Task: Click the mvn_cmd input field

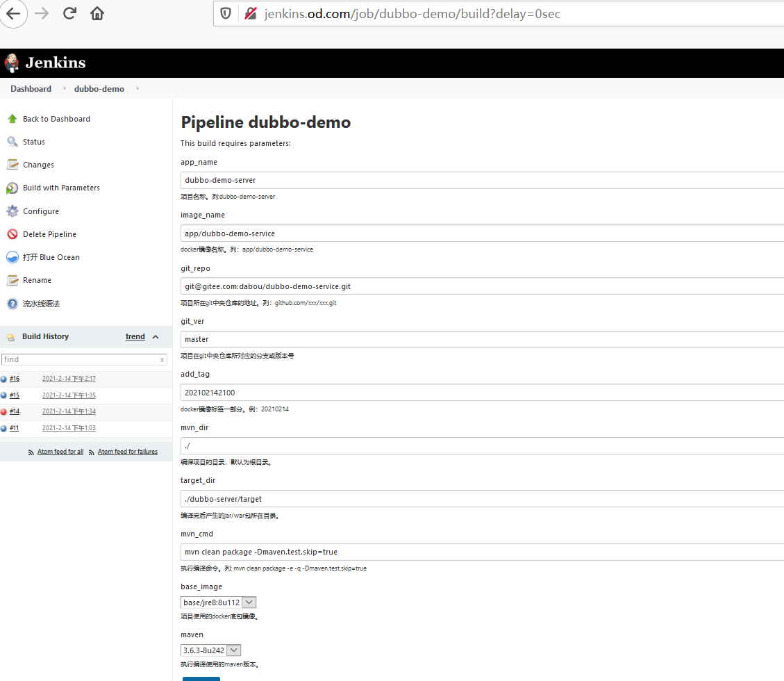Action: coord(482,552)
